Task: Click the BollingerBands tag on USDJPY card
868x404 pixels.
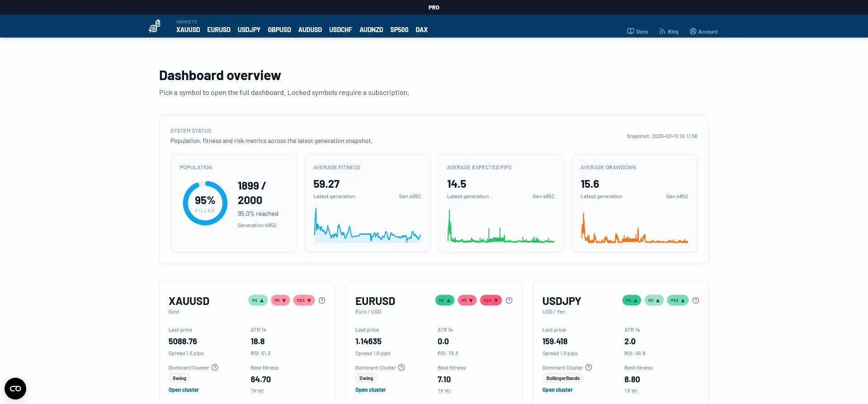Action: (x=563, y=378)
